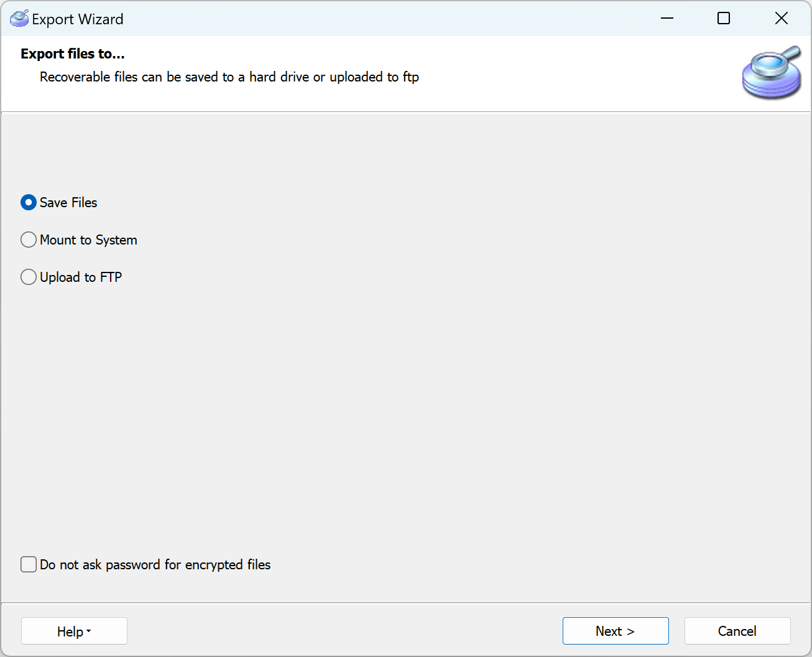Click the "Export files to..." heading

point(72,54)
